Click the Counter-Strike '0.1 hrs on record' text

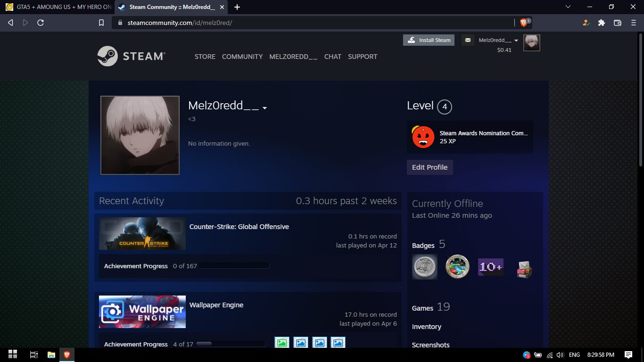click(x=372, y=236)
